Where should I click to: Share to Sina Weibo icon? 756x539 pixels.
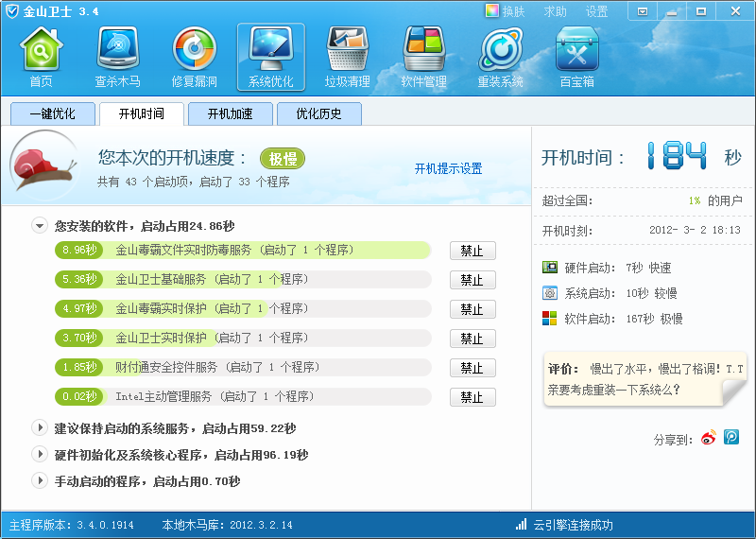tap(709, 438)
